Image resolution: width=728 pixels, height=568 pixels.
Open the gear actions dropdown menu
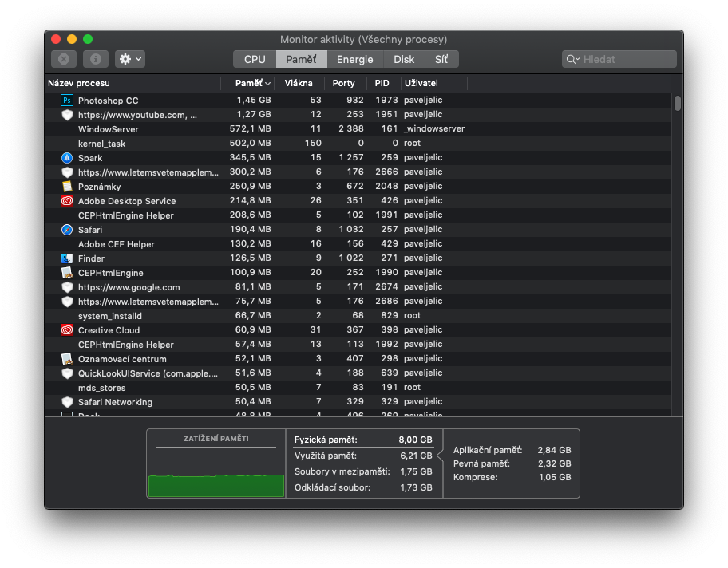pos(130,59)
